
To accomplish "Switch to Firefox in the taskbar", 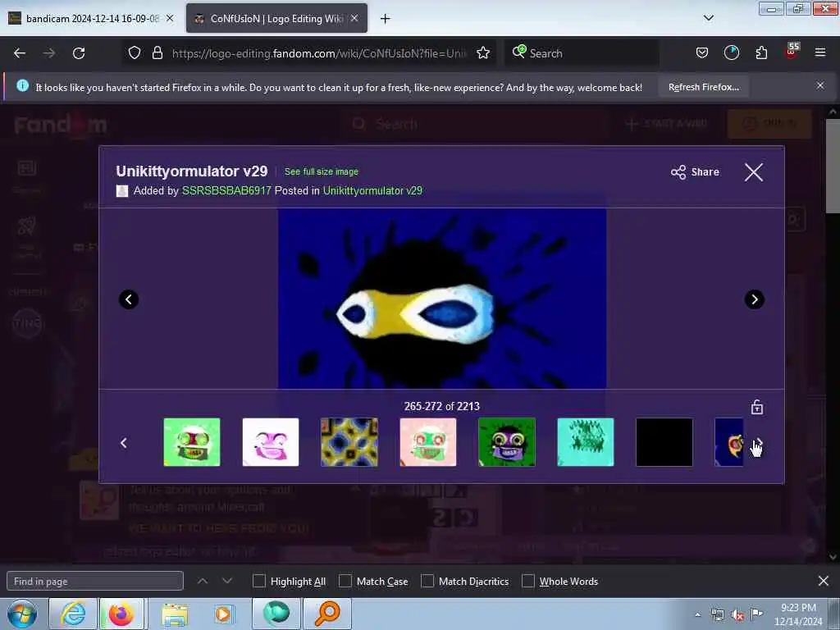I will coord(121,614).
